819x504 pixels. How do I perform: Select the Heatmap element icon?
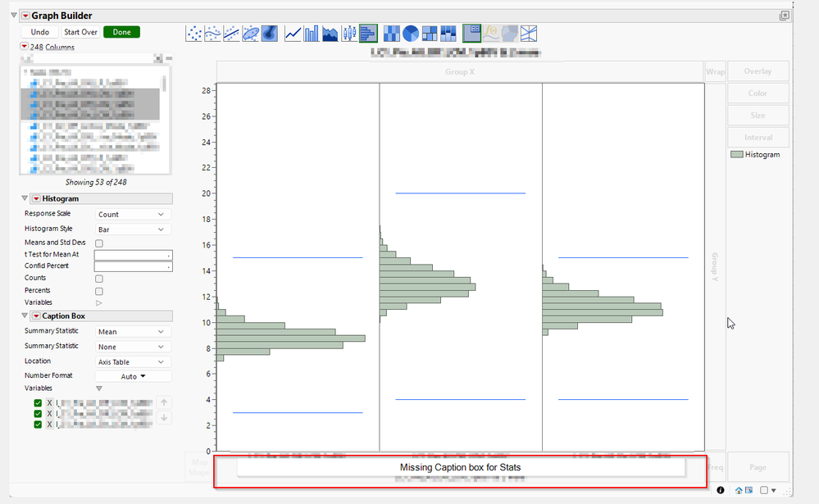pyautogui.click(x=392, y=34)
